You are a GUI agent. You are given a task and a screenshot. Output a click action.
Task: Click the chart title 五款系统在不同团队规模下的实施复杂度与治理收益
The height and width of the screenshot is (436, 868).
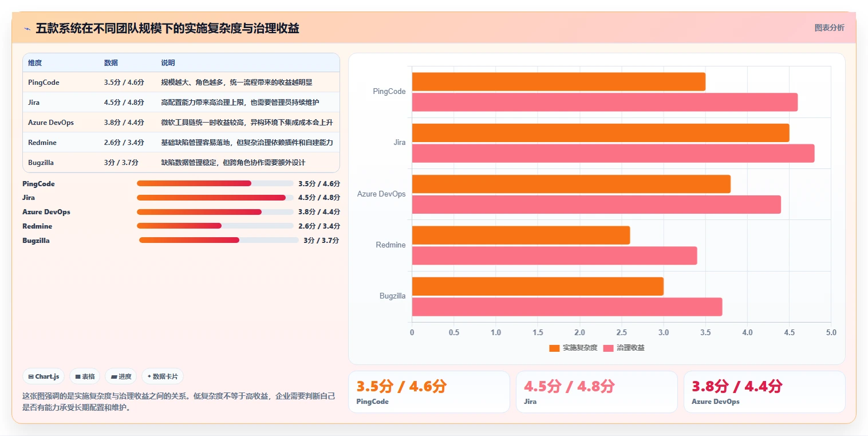[167, 28]
